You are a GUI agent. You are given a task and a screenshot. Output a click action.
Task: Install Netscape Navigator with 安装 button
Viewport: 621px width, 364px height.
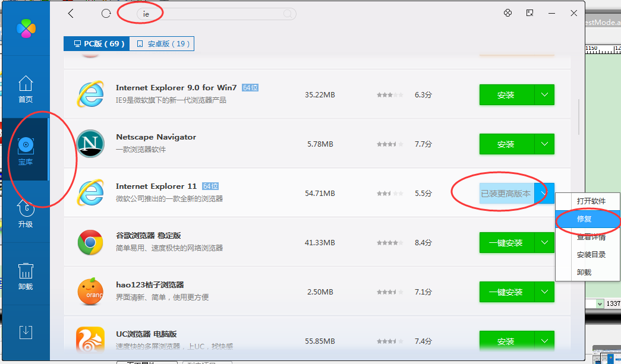point(506,144)
